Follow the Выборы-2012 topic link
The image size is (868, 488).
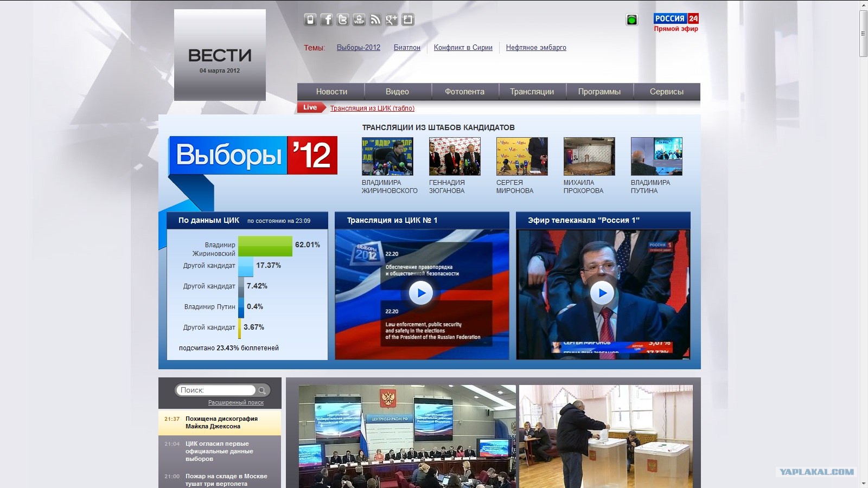tap(359, 48)
